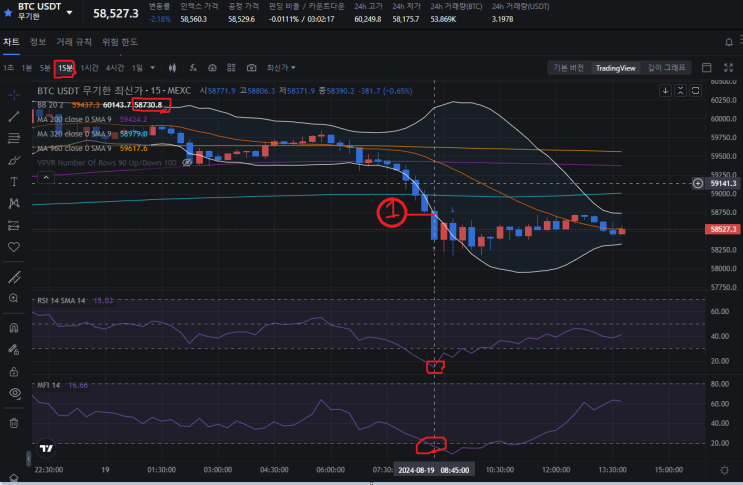Add chart to favorites with heart icon
The height and width of the screenshot is (485, 743).
(14, 247)
